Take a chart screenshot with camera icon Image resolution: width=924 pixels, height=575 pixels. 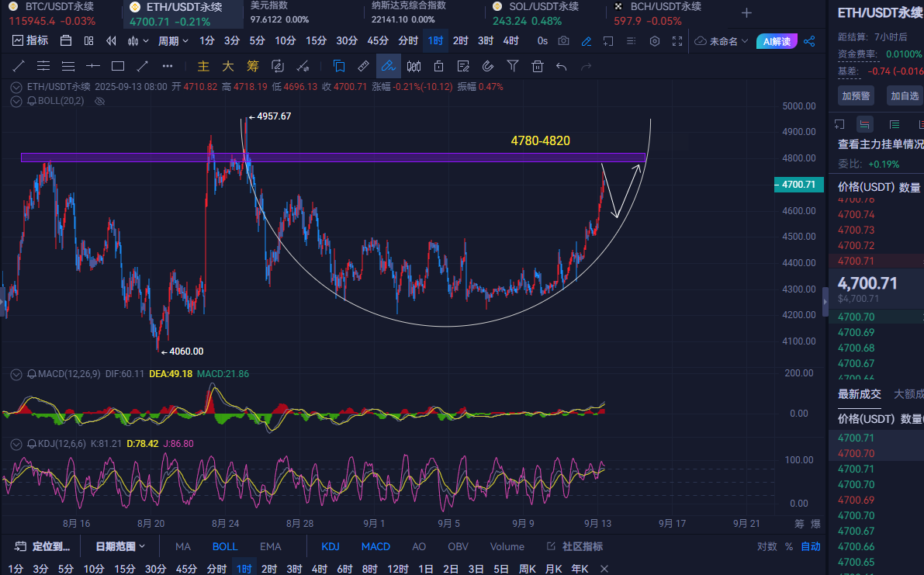pyautogui.click(x=564, y=40)
